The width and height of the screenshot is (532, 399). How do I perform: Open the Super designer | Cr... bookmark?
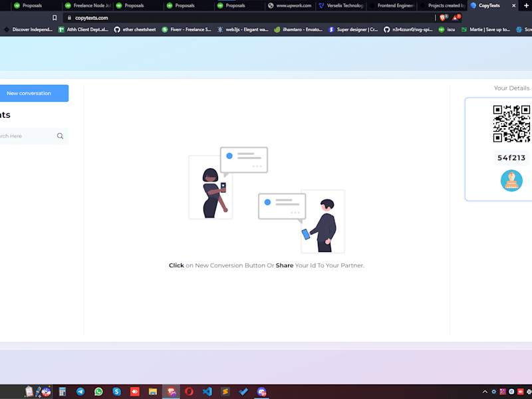pyautogui.click(x=354, y=29)
